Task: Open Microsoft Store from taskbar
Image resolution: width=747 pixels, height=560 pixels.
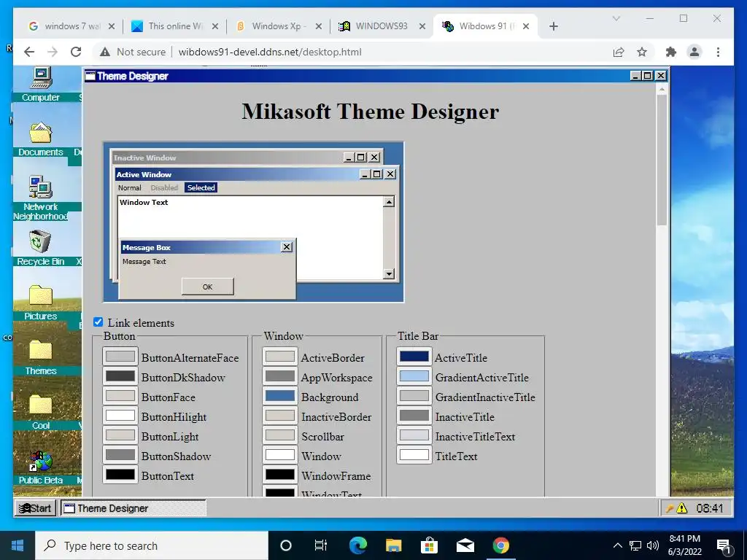Action: click(x=429, y=545)
